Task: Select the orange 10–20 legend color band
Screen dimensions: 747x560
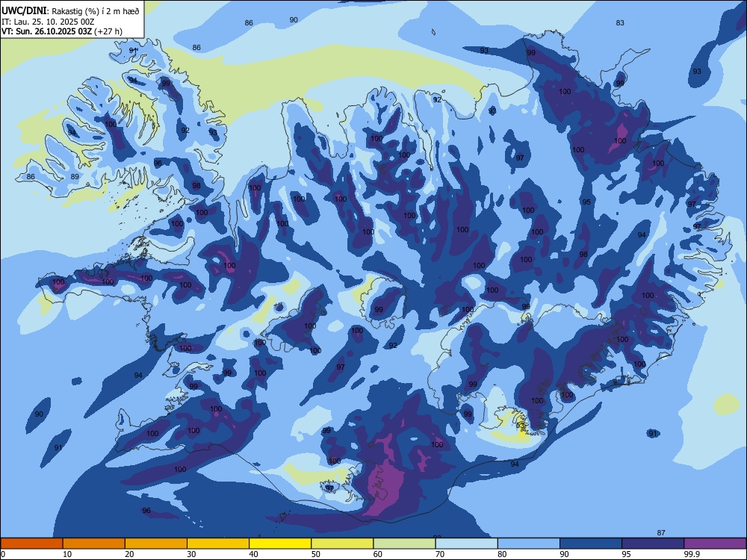Action: click(94, 544)
